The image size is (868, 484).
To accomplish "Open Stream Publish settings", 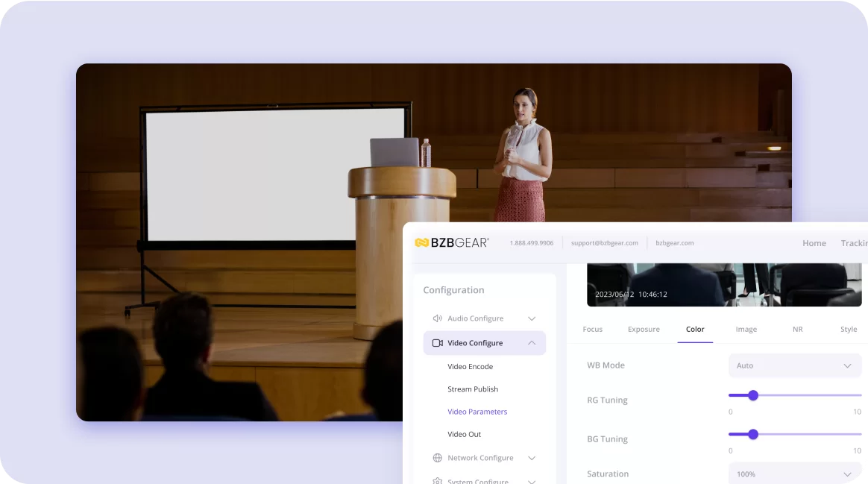I will (473, 389).
